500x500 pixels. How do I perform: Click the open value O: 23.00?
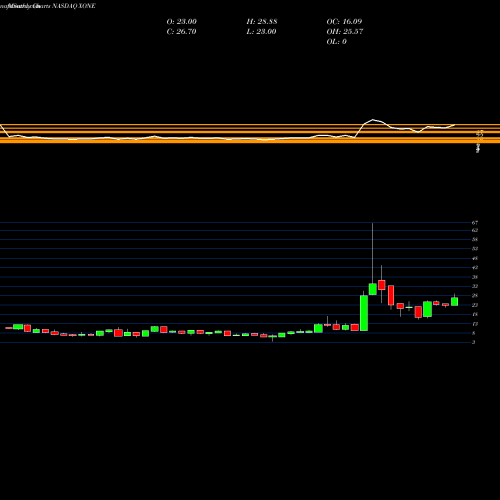pyautogui.click(x=181, y=22)
